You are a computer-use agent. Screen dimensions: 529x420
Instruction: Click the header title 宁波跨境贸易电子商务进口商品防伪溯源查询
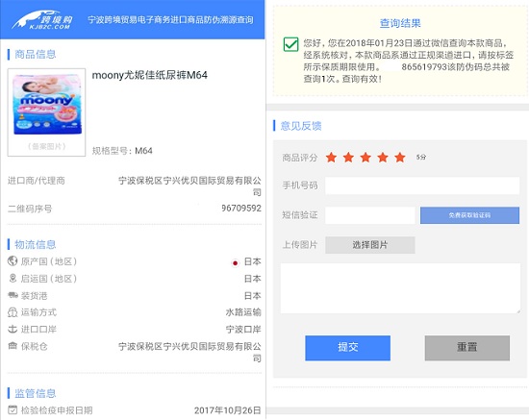click(170, 20)
